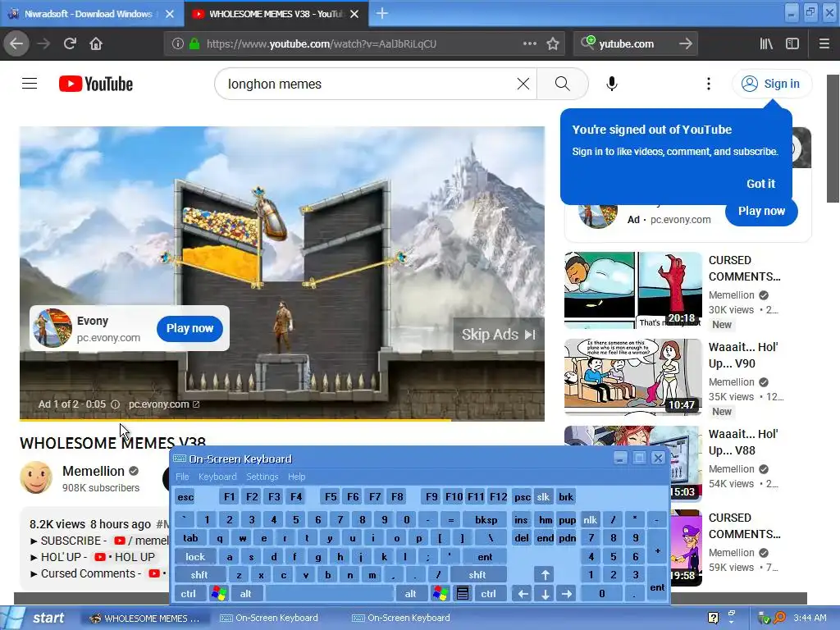Click the up arrow key
This screenshot has height=630, width=840.
coord(545,575)
